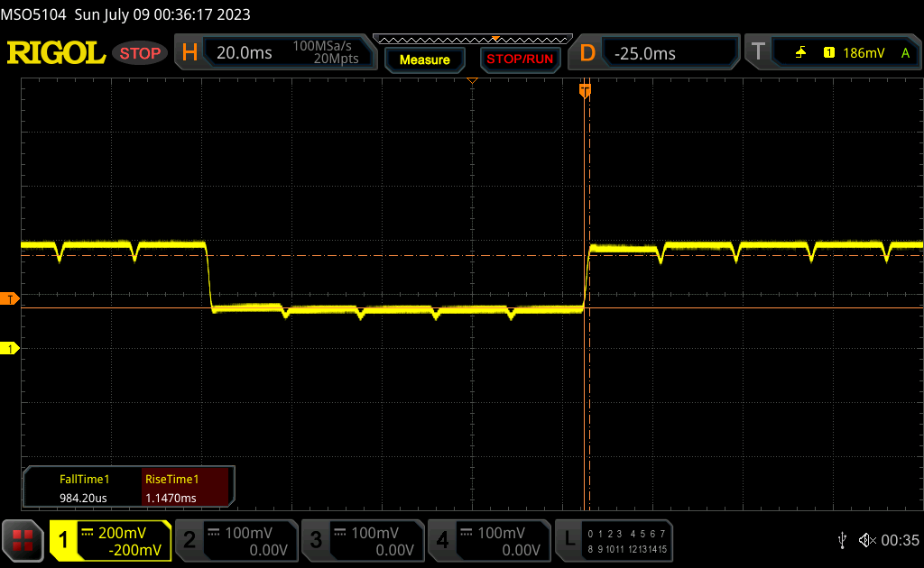Click the RIGOL logo
The width and height of the screenshot is (924, 568).
tap(56, 53)
